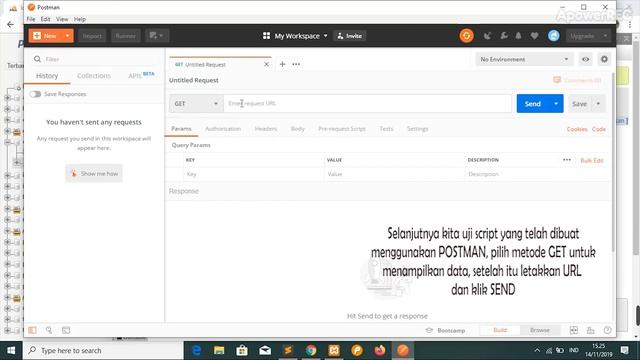Click the Invite button
The width and height of the screenshot is (640, 360).
tap(350, 36)
